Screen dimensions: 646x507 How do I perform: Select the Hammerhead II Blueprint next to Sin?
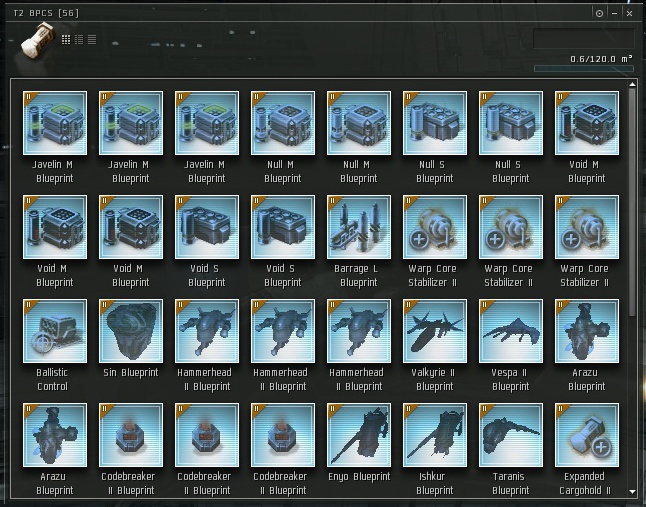(207, 331)
